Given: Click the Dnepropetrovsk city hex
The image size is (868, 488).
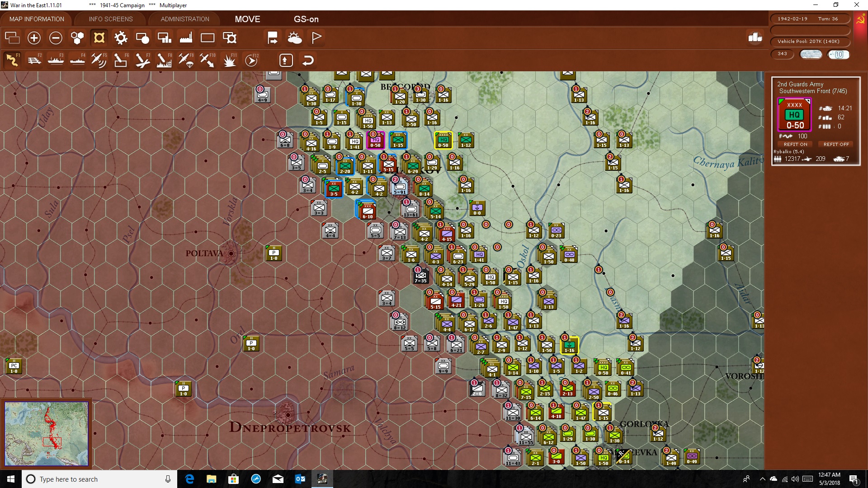Looking at the screenshot, I should (288, 414).
